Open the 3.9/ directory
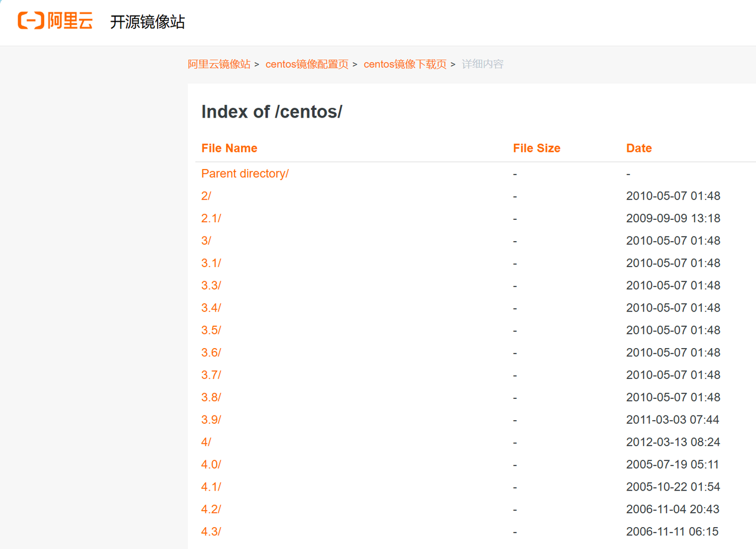The height and width of the screenshot is (549, 756). [x=211, y=420]
